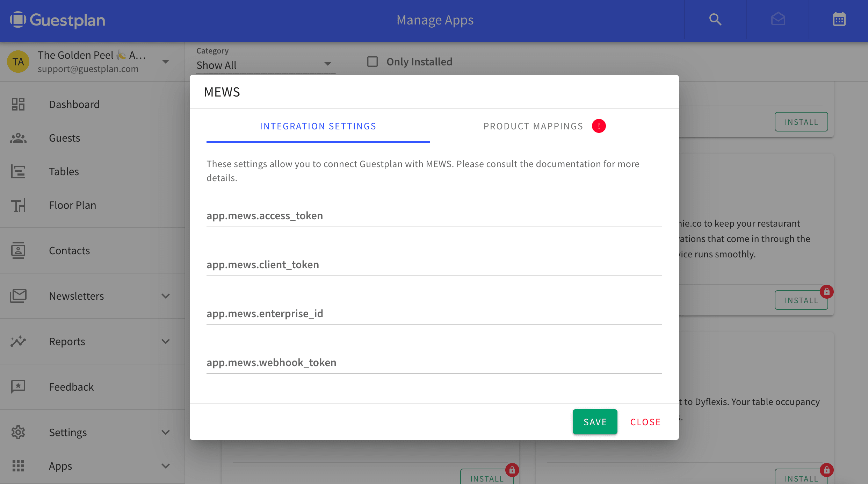Click the Install button on the topmost app card
868x484 pixels.
[x=801, y=122]
